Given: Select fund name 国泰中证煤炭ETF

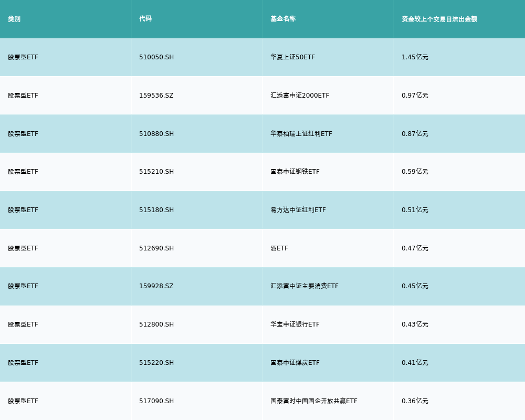Looking at the screenshot, I should (295, 363).
